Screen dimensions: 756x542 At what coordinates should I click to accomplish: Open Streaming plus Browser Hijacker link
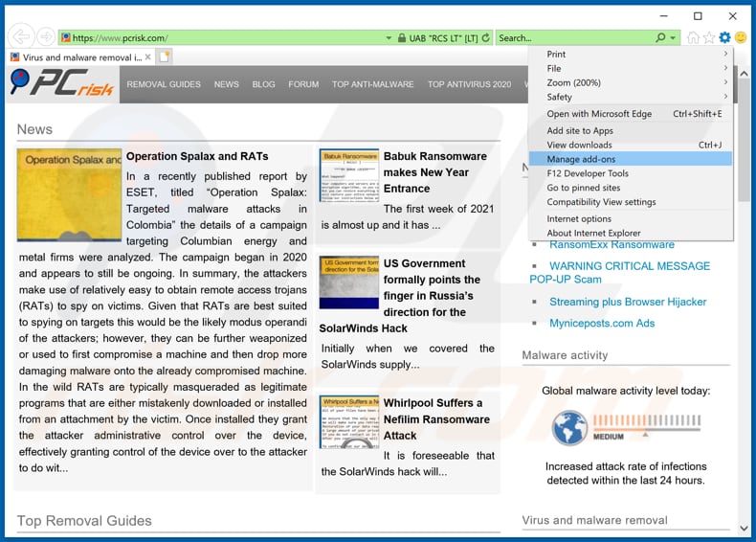(x=628, y=302)
